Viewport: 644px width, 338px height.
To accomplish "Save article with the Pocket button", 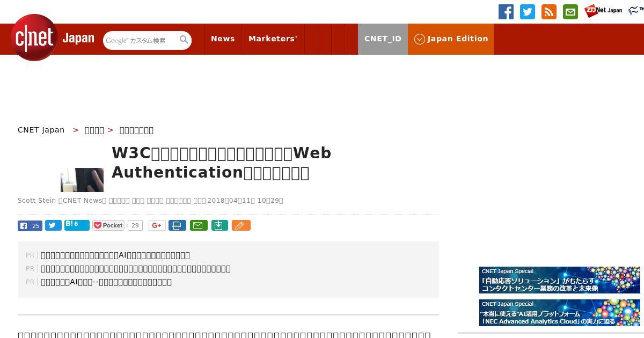I will 108,225.
